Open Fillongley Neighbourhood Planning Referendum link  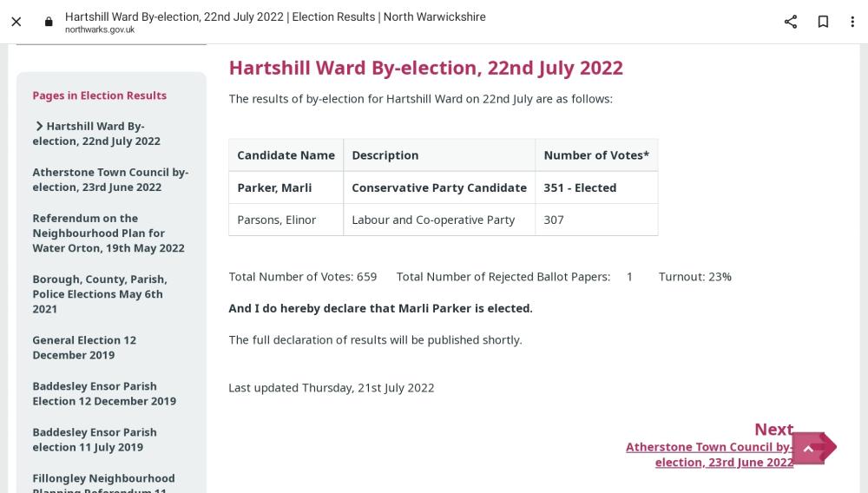pos(103,483)
